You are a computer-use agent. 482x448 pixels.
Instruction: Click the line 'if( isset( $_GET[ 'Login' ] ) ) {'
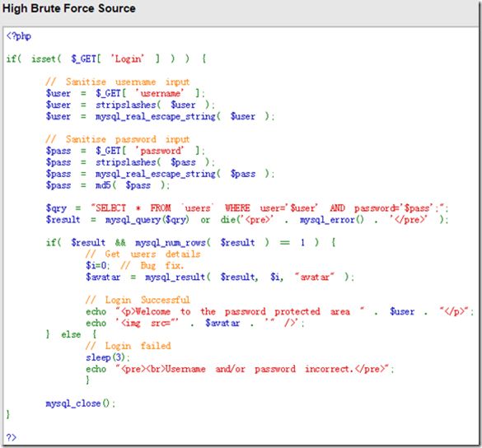click(x=106, y=58)
